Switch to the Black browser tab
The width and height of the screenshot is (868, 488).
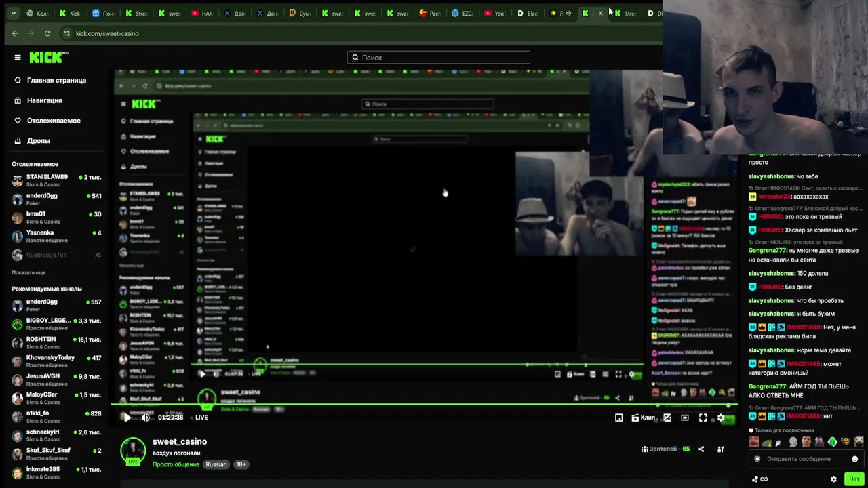tap(528, 14)
